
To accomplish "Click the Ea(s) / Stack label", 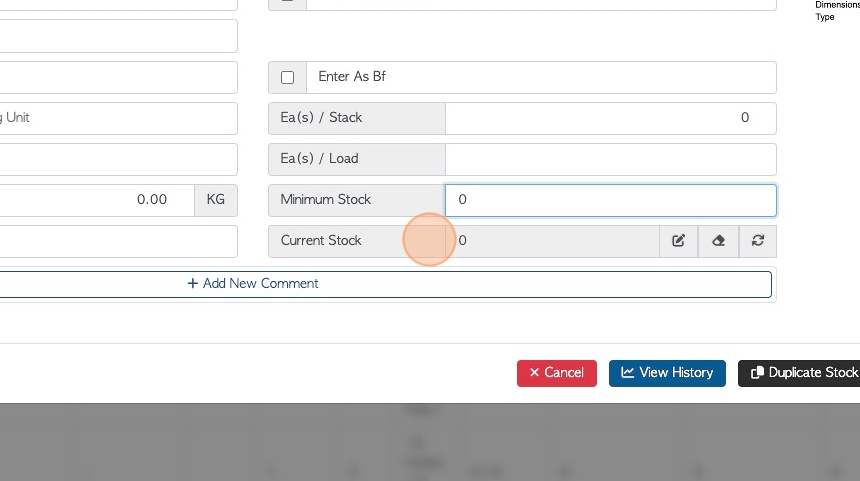I will coord(321,118).
